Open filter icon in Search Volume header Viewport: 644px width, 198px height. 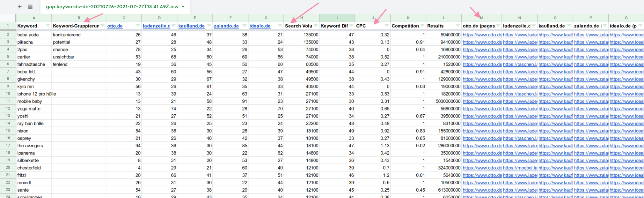[x=316, y=26]
